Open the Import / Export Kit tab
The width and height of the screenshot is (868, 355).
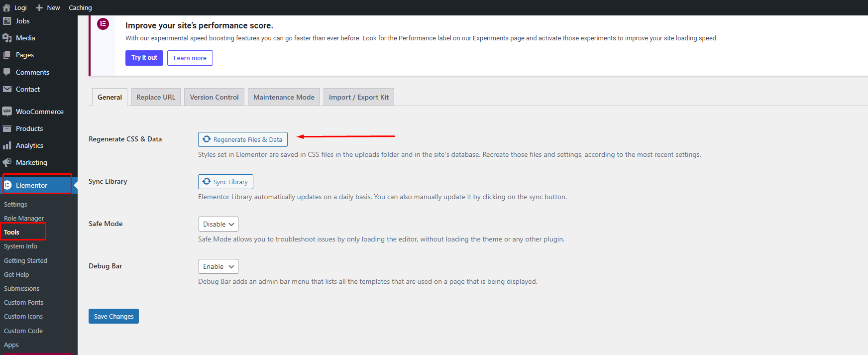[359, 97]
